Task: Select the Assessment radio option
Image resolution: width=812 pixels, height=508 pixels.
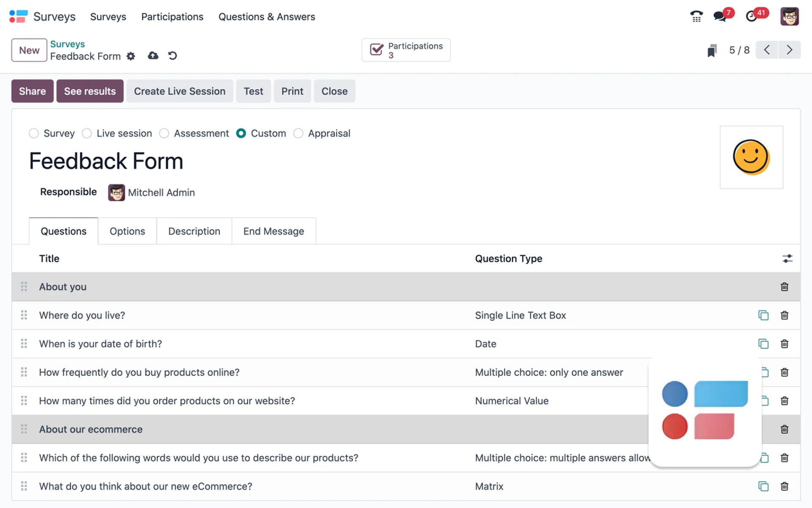Action: coord(164,133)
